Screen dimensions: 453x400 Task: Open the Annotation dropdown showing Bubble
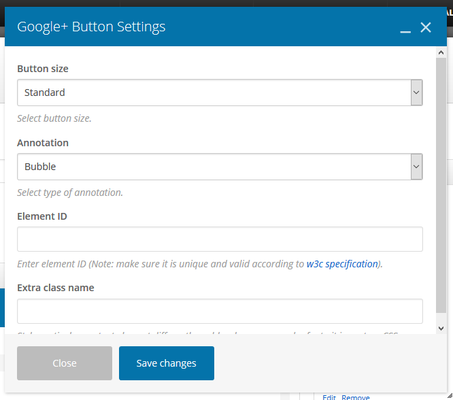[220, 167]
